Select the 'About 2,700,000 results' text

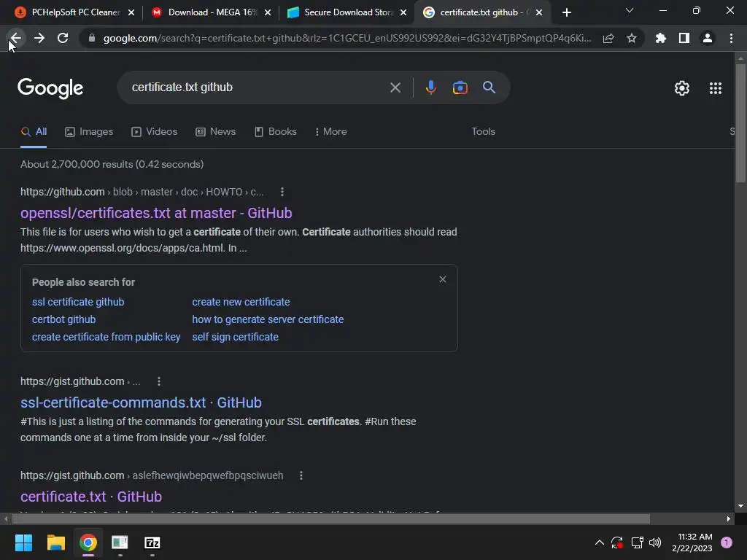point(112,164)
